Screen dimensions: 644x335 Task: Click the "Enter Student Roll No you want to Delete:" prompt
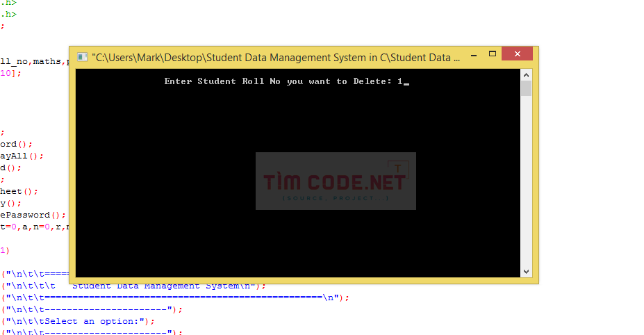click(278, 81)
